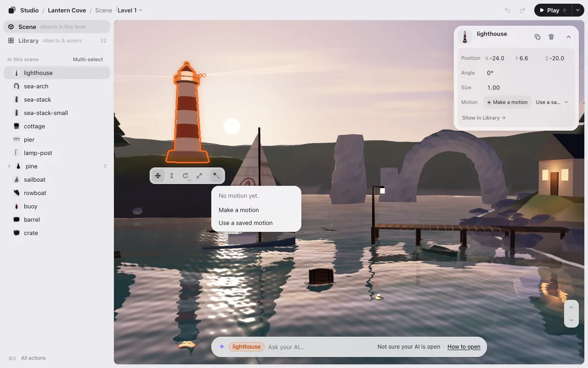Click the crate icon in scene list
The width and height of the screenshot is (588, 368).
(x=17, y=233)
